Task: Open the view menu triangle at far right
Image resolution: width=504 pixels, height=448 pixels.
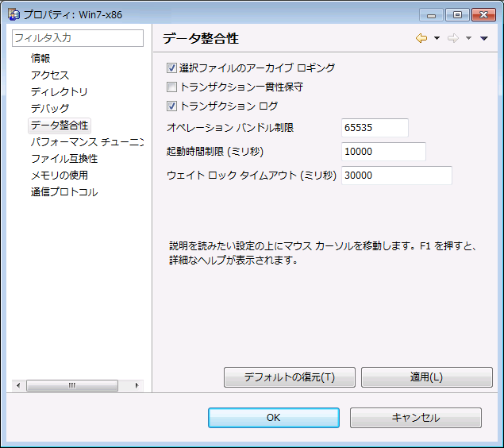Action: [x=484, y=39]
